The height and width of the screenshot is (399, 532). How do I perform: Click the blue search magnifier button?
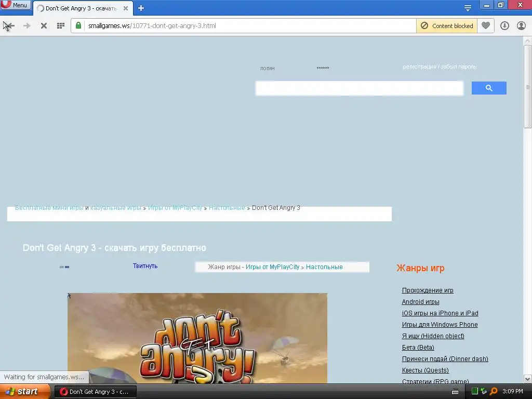point(489,88)
